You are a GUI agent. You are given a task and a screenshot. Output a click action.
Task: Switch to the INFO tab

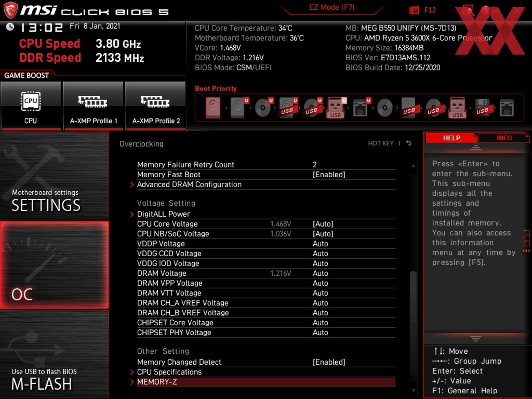[504, 138]
